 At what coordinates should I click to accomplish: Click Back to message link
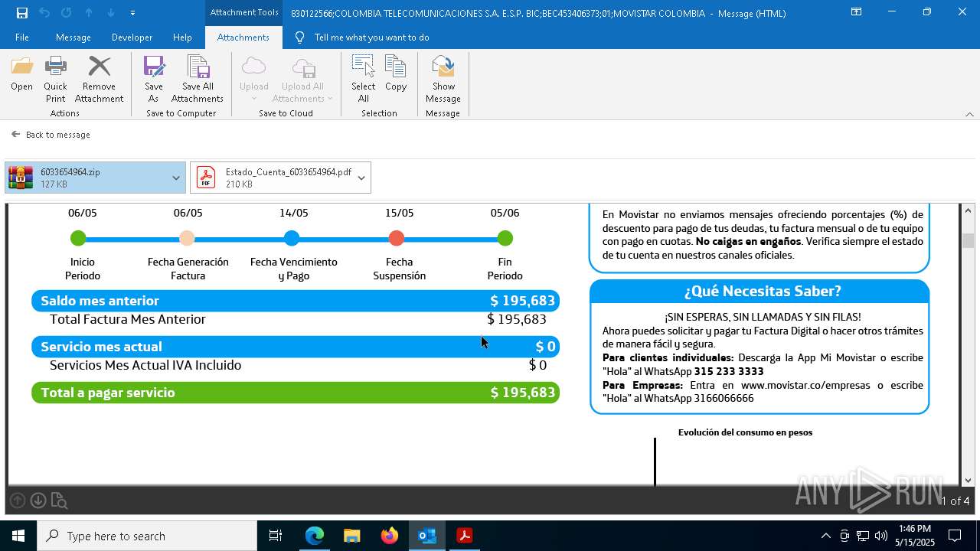coord(51,135)
